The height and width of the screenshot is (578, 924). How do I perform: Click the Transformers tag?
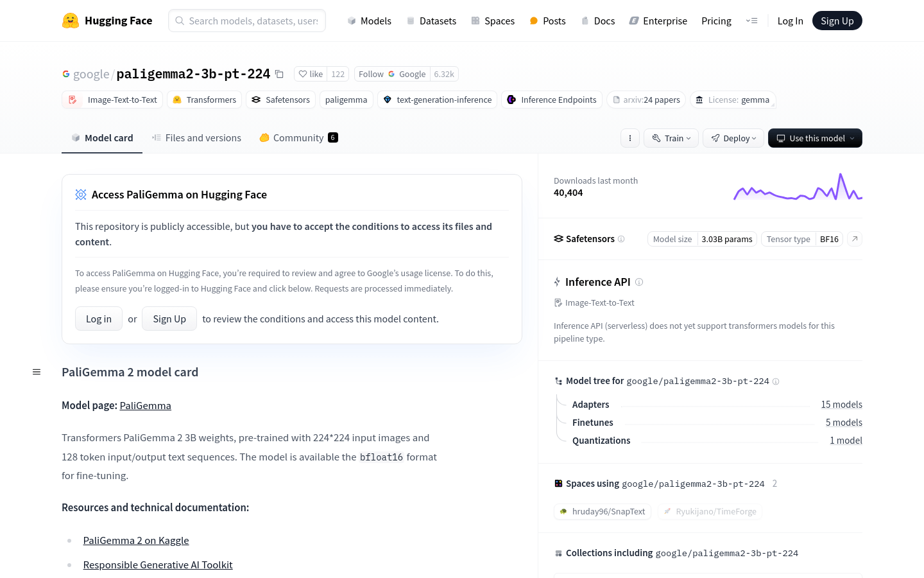click(205, 100)
